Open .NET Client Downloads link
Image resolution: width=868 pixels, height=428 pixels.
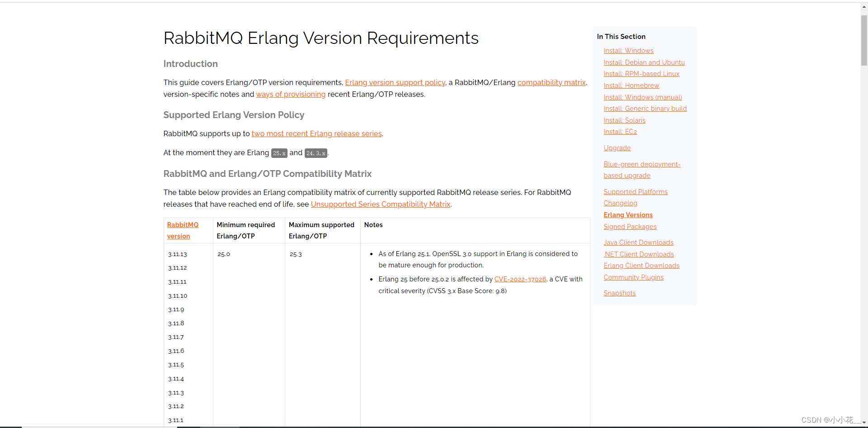coord(639,254)
